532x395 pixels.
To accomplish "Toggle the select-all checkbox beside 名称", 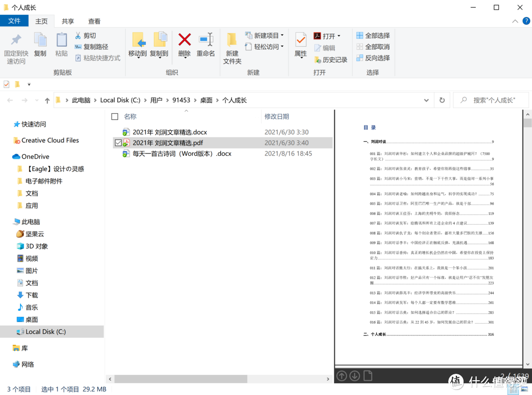I will click(115, 117).
